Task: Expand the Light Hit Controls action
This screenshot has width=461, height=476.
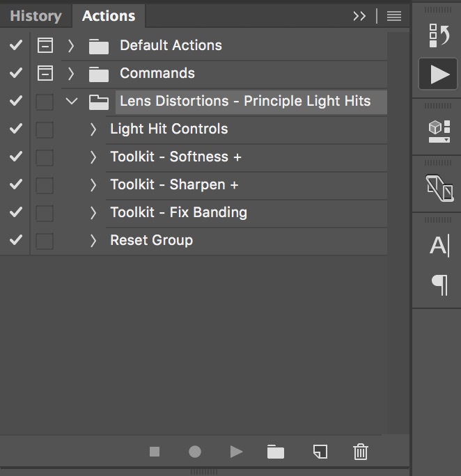Action: click(x=93, y=129)
